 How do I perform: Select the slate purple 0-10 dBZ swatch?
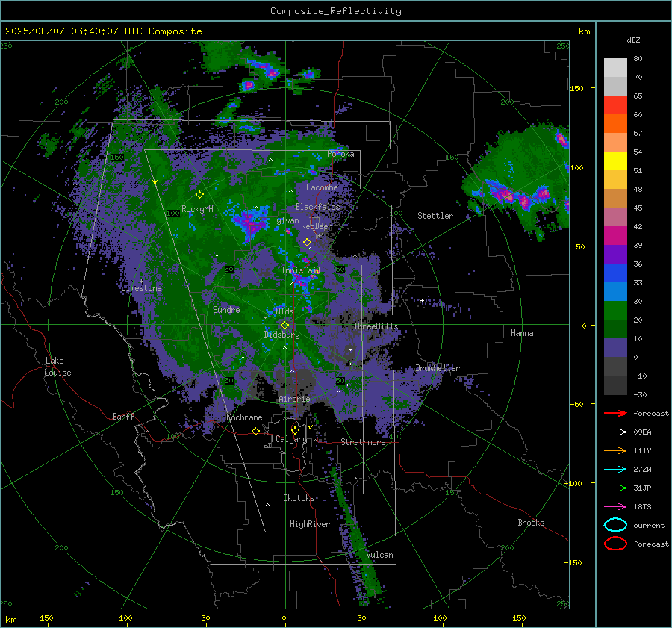pos(615,348)
